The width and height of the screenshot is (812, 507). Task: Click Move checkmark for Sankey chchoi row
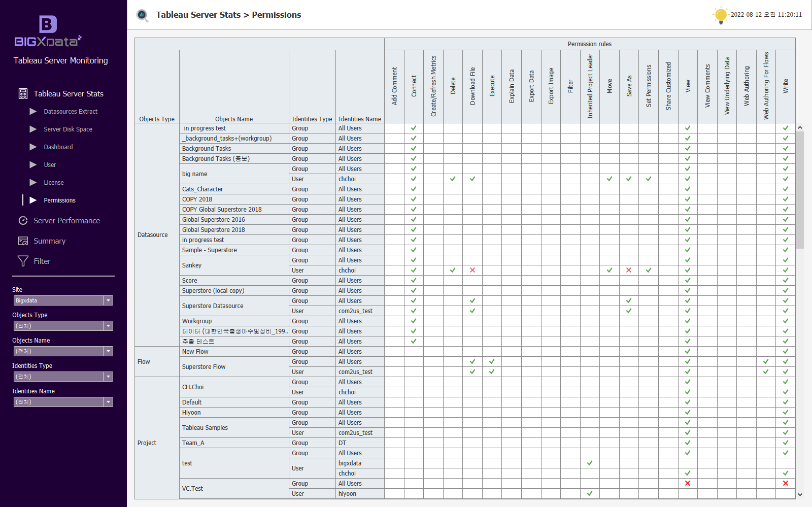click(610, 270)
